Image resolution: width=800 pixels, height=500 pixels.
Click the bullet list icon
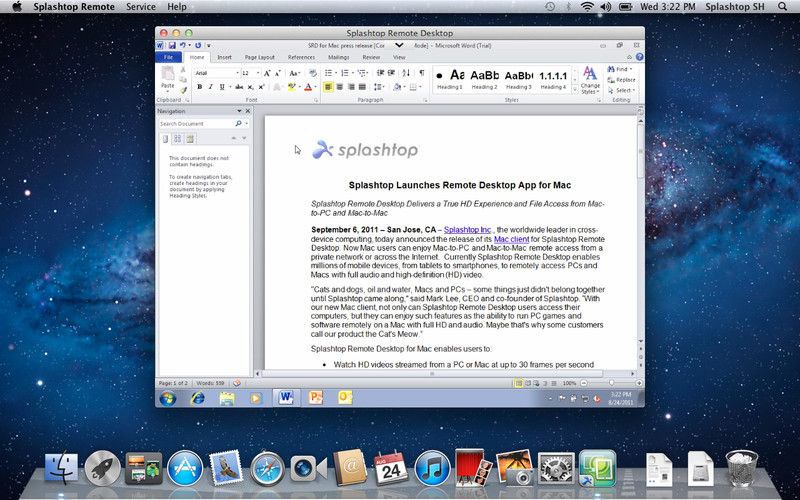(328, 73)
